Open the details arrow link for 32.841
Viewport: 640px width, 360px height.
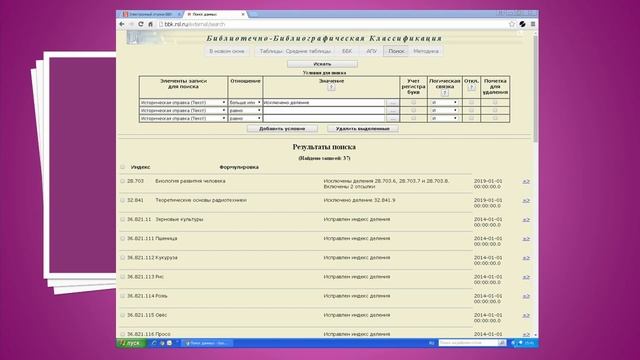point(526,200)
